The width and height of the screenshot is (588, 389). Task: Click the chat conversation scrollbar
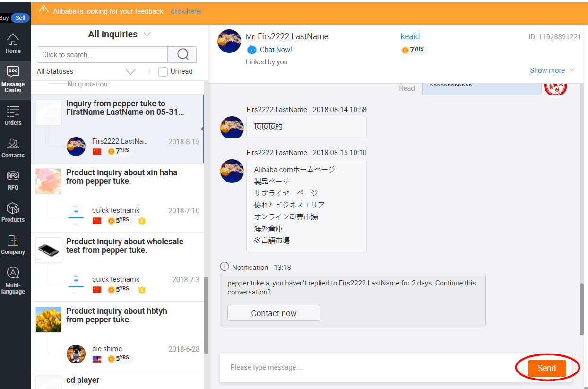pos(581,309)
